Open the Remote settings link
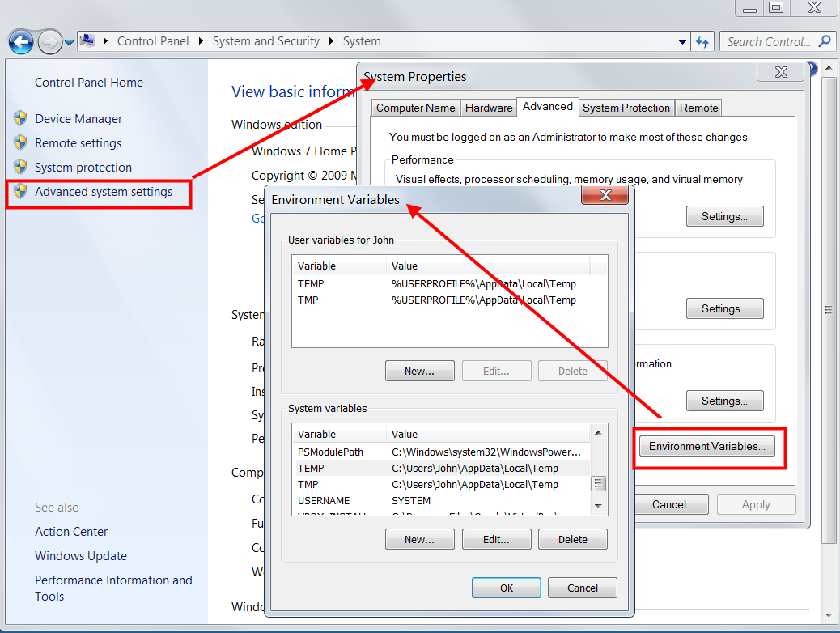 (x=78, y=143)
